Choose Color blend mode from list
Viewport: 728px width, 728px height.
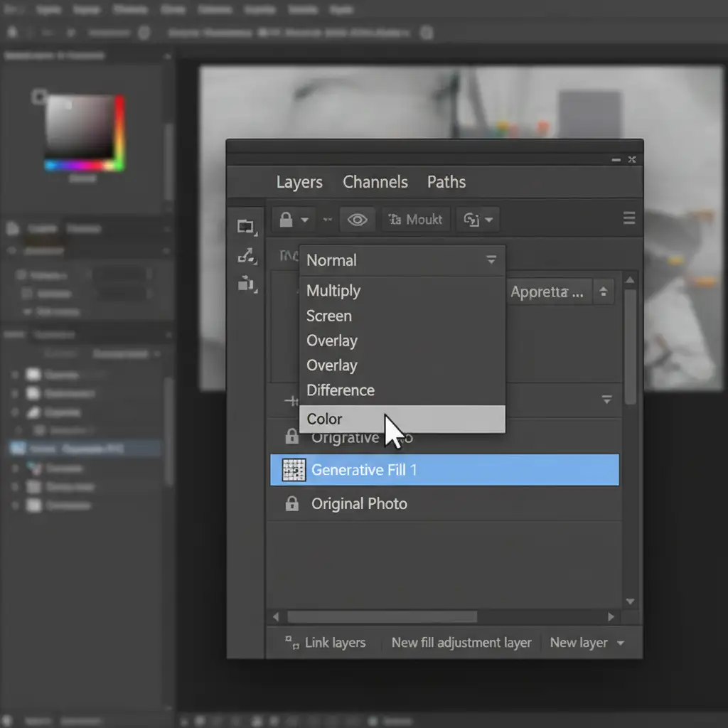coord(402,419)
